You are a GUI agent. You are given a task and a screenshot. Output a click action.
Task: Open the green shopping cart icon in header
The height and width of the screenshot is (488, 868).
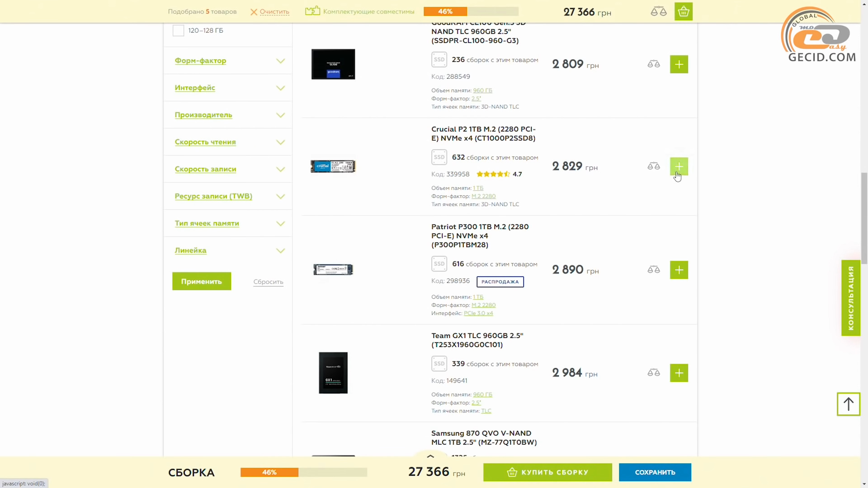[683, 11]
